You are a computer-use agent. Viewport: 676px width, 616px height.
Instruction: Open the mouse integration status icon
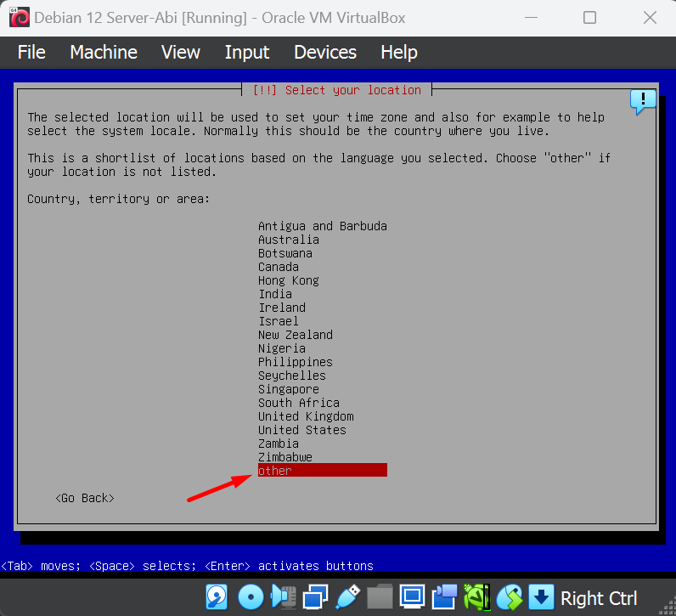(510, 598)
